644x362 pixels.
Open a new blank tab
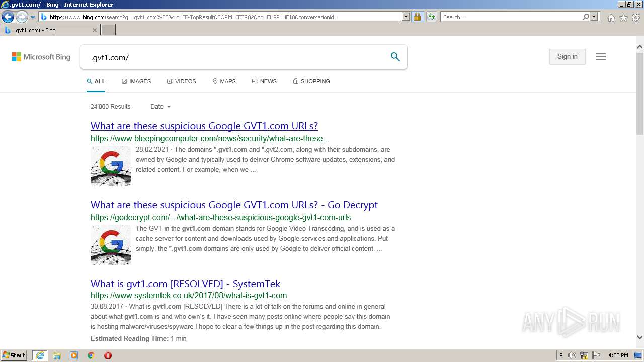point(108,30)
